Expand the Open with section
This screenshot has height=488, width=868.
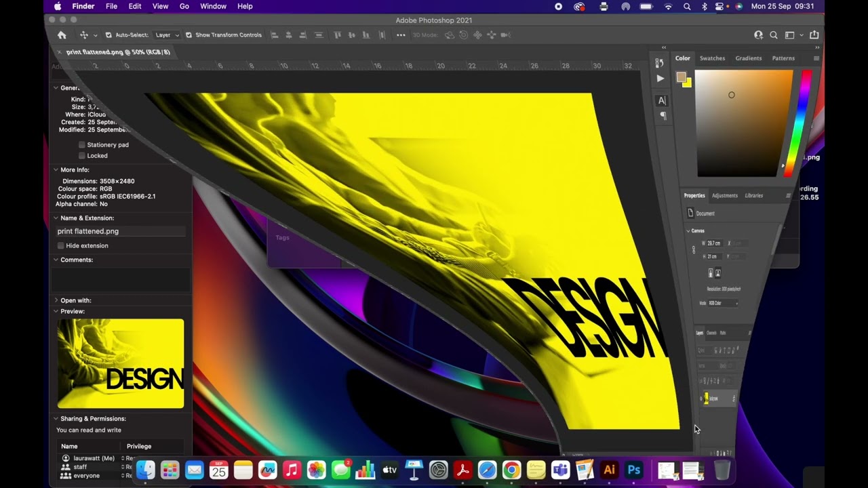coord(56,301)
